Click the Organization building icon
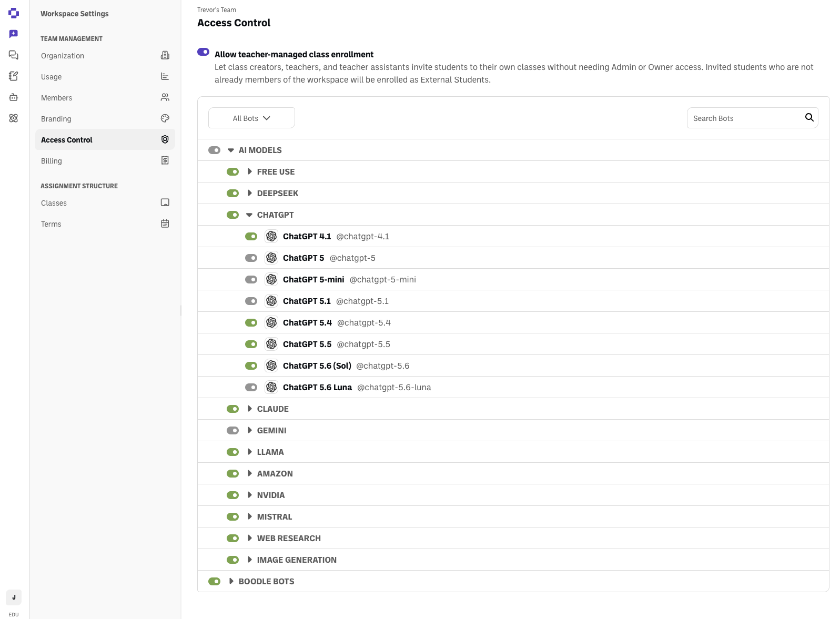The height and width of the screenshot is (619, 840). [x=165, y=55]
